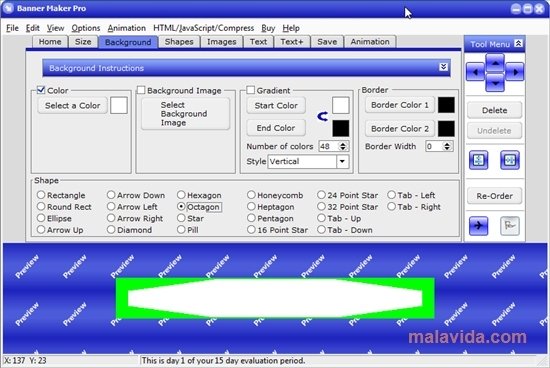
Task: Choose the Pill shape
Action: click(x=181, y=229)
